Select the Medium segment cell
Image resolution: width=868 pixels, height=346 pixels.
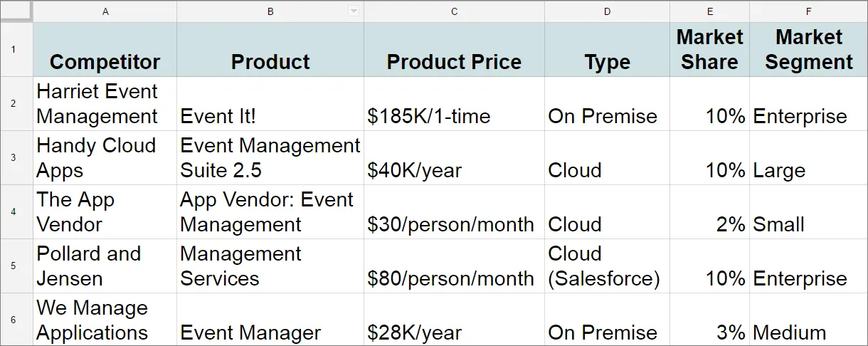pyautogui.click(x=808, y=320)
